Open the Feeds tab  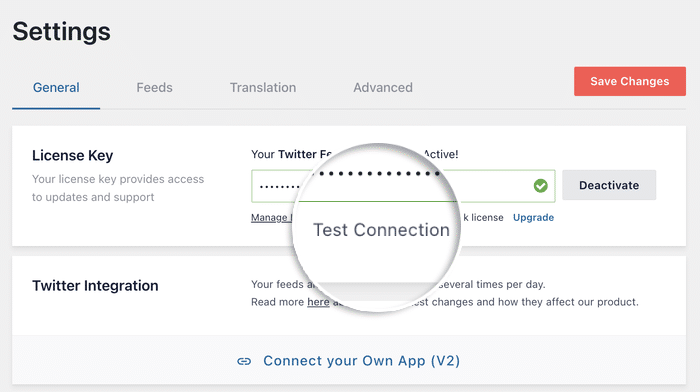click(x=154, y=88)
